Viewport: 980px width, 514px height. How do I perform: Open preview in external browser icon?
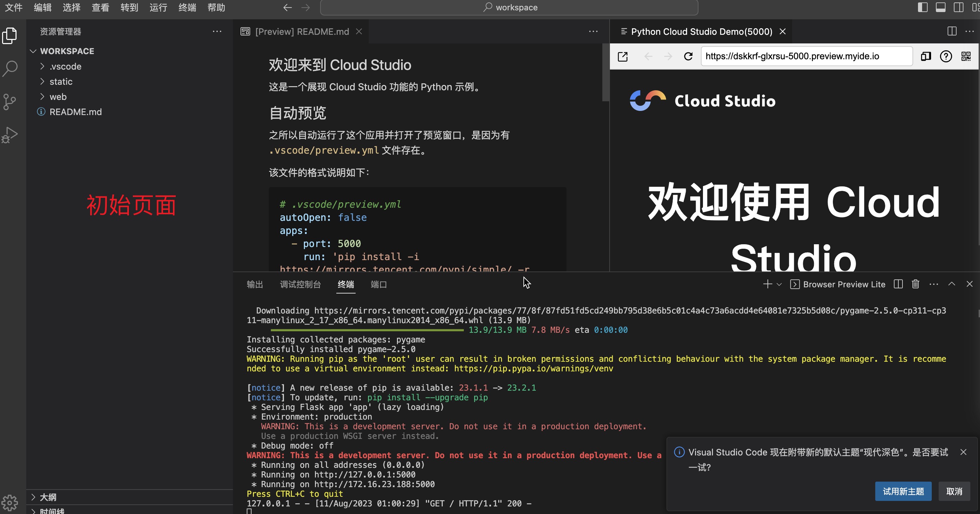coord(623,56)
